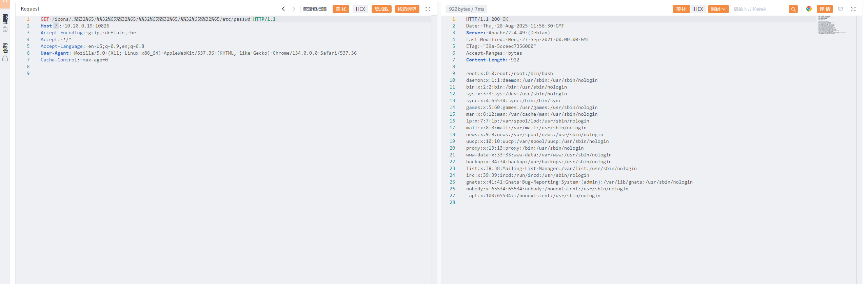Expand the response panel to fullscreen

pyautogui.click(x=853, y=9)
